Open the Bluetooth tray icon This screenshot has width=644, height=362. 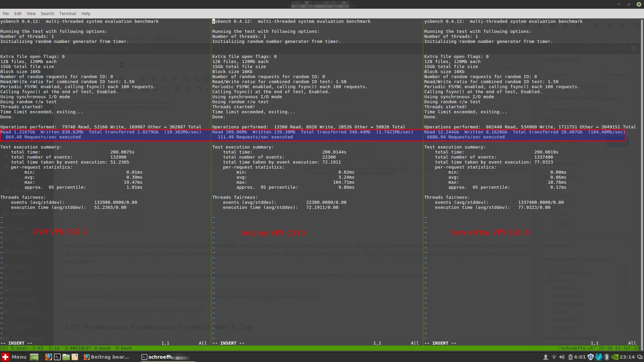pos(606,357)
